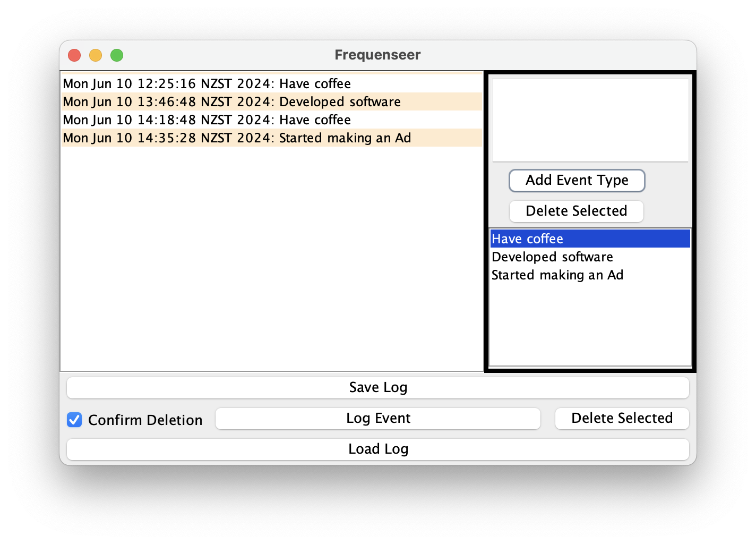Select the 14:35:28 Started making an Ad entry

pyautogui.click(x=237, y=138)
